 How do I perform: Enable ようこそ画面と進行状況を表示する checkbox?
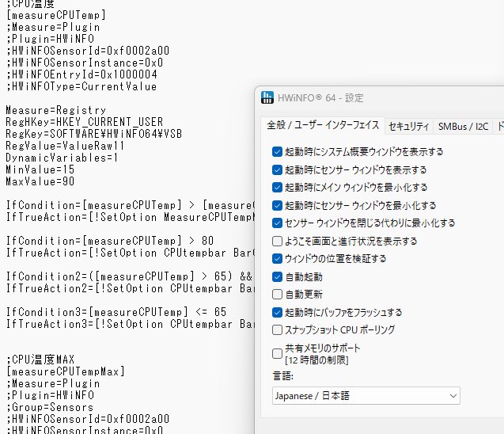click(277, 241)
